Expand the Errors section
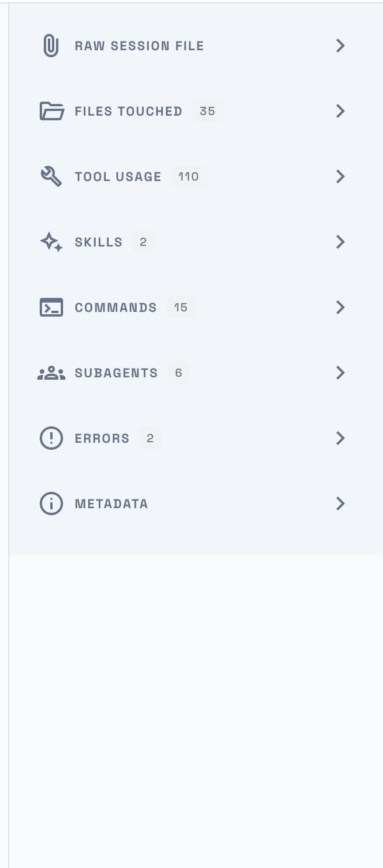 340,438
